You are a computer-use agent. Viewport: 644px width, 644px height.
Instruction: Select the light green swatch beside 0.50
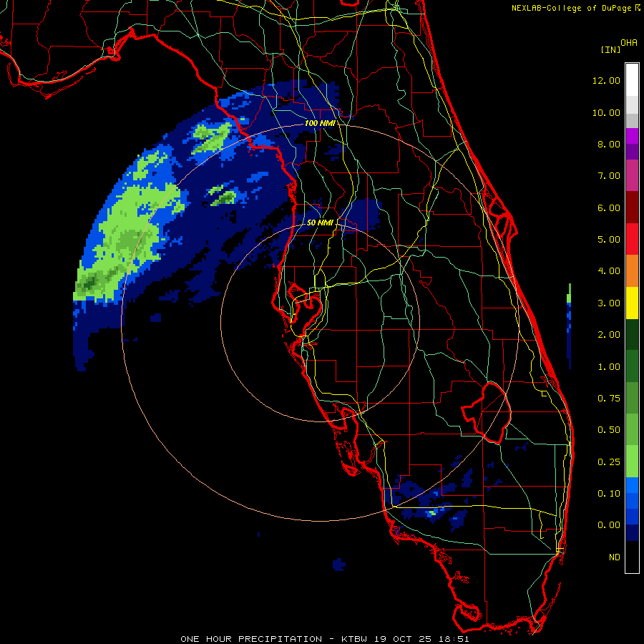[x=632, y=429]
